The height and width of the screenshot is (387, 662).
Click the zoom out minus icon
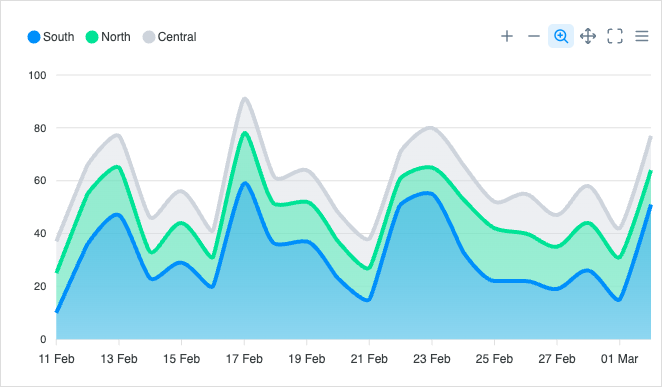[534, 36]
